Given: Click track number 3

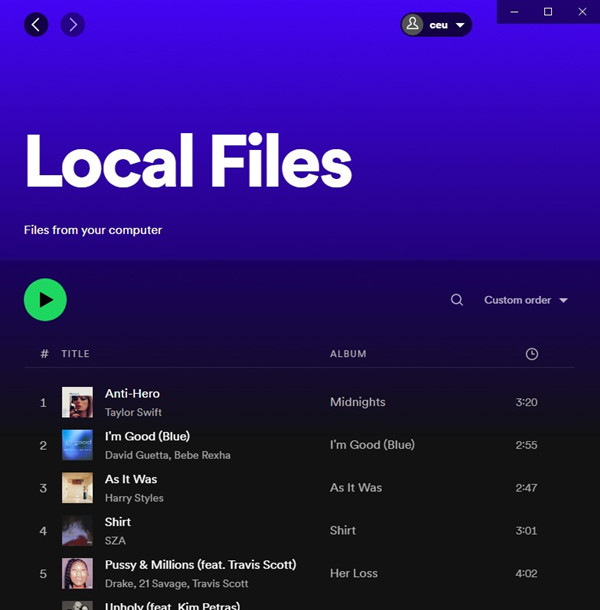Looking at the screenshot, I should 43,488.
